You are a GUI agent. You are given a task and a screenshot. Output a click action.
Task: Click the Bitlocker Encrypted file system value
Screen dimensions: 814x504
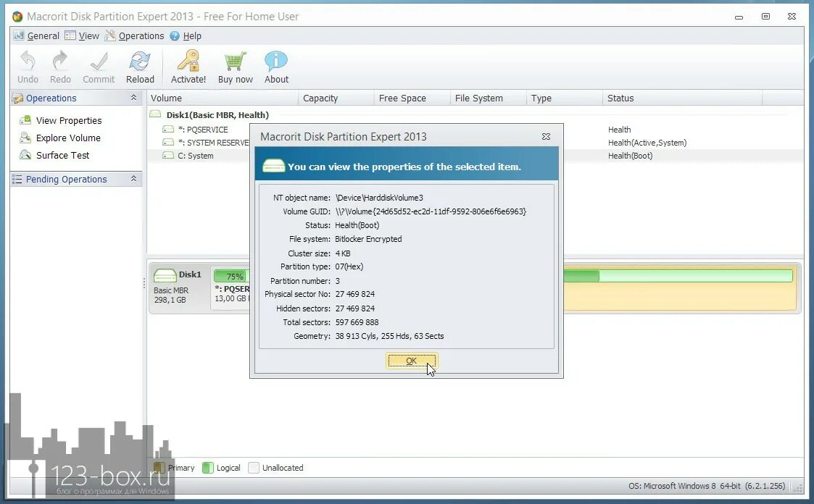click(x=368, y=239)
